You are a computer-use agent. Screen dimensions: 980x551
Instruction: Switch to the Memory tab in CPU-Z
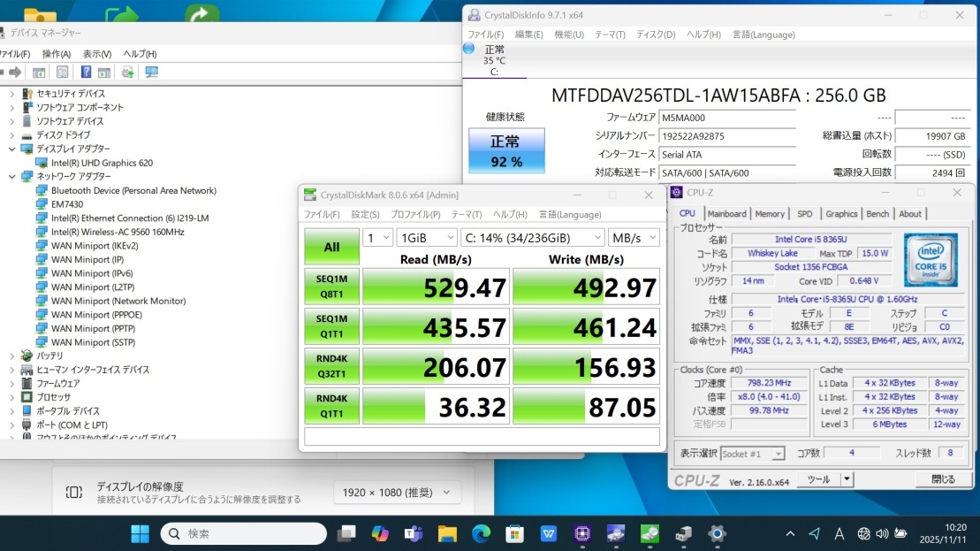pos(769,214)
